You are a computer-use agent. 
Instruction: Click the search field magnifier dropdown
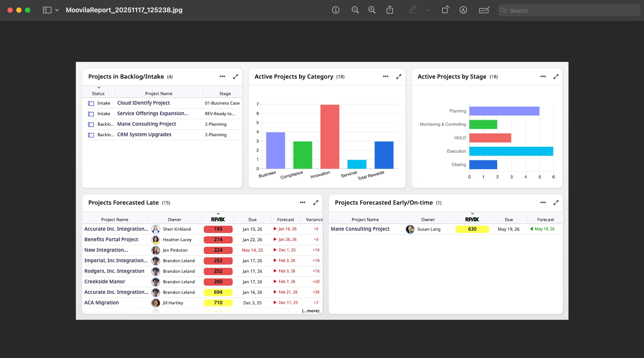[503, 10]
